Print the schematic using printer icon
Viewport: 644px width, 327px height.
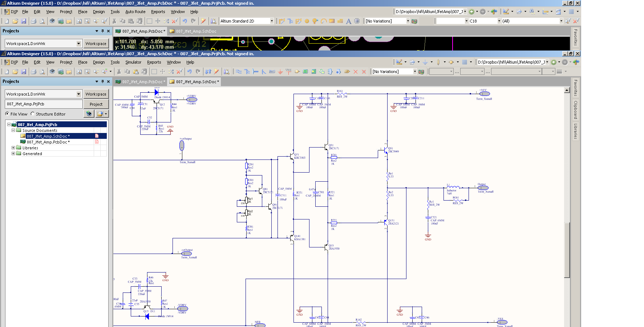point(34,72)
